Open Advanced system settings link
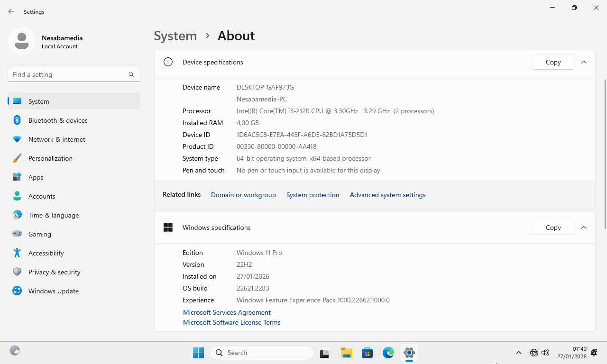607x364 pixels. click(387, 195)
